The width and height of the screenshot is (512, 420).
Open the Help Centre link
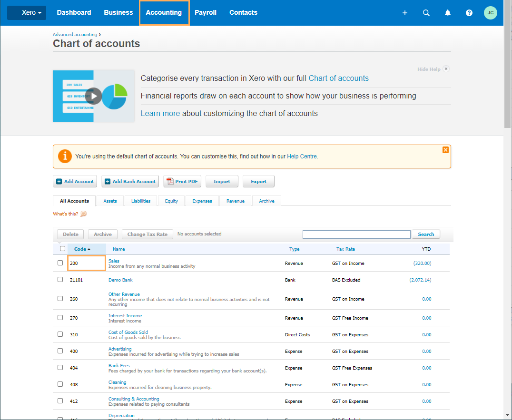click(x=302, y=156)
